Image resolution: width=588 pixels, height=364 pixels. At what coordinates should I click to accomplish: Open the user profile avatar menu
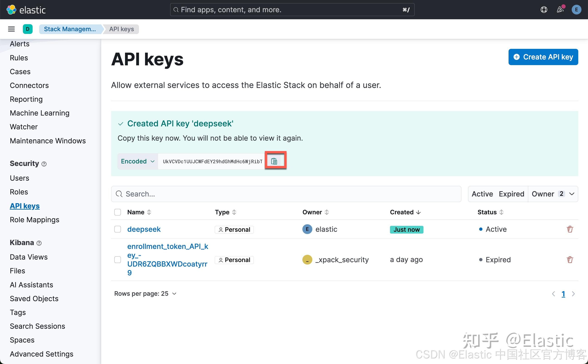click(576, 10)
